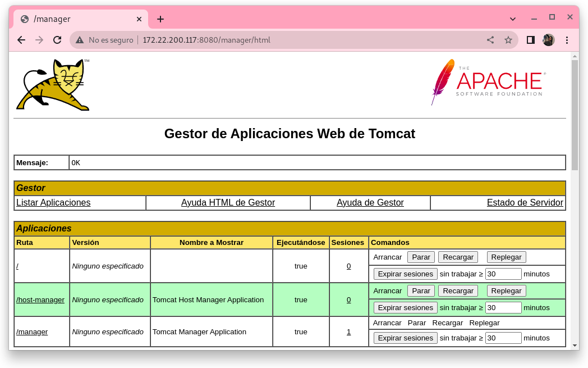
Task: Click the share icon in address bar
Action: 490,40
